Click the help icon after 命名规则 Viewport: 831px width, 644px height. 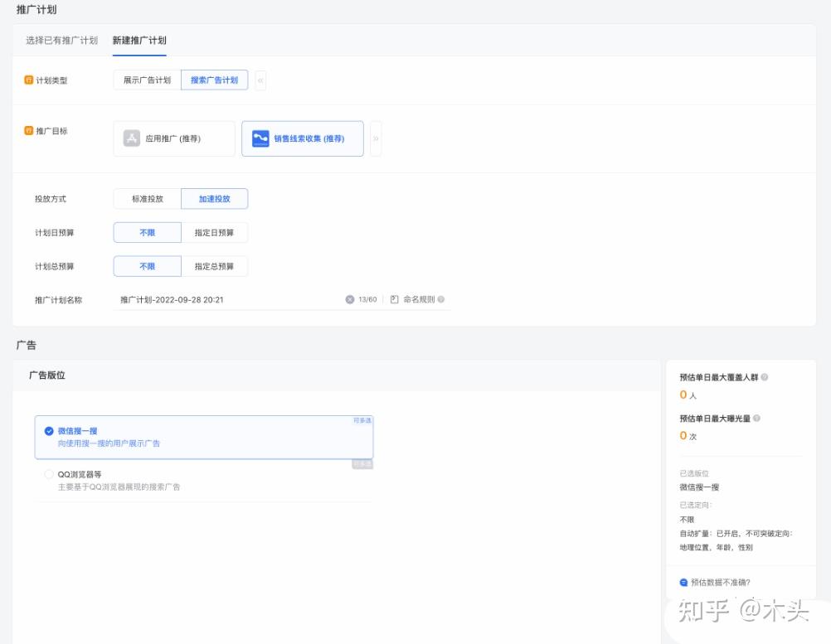click(441, 299)
